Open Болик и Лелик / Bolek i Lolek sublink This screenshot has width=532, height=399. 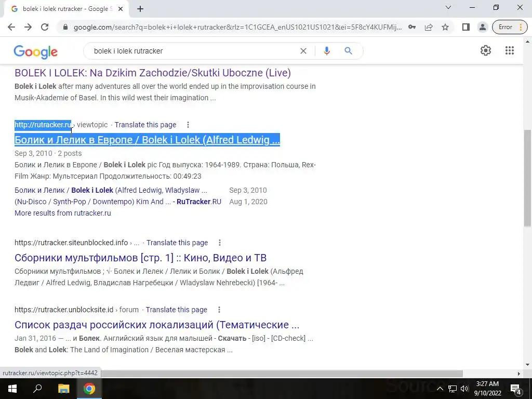[111, 190]
